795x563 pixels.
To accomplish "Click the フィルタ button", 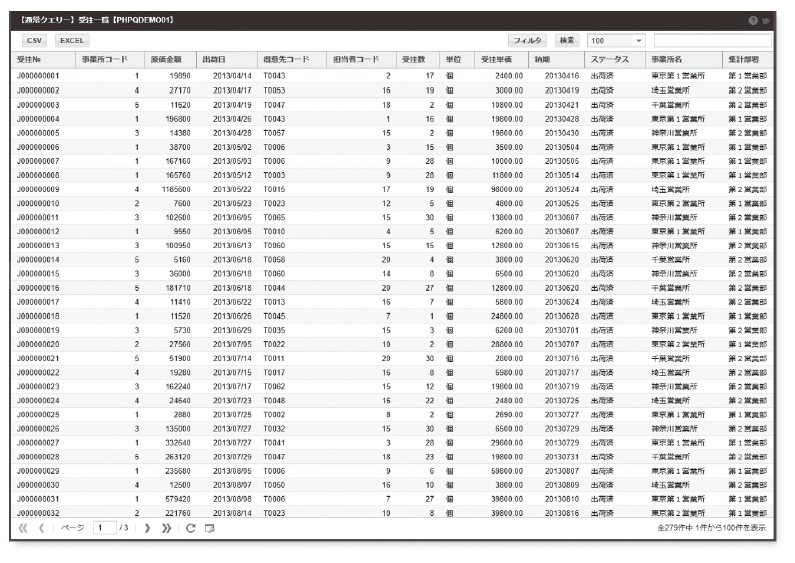I will pos(527,41).
